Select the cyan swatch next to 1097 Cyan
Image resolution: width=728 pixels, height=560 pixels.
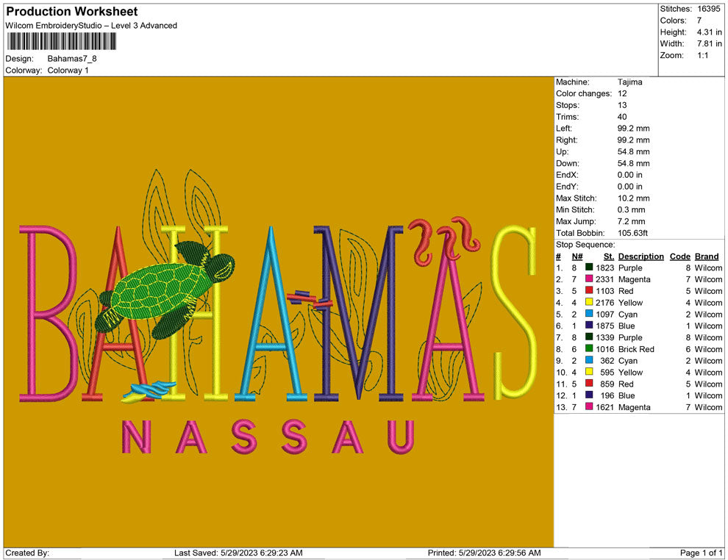click(x=589, y=313)
